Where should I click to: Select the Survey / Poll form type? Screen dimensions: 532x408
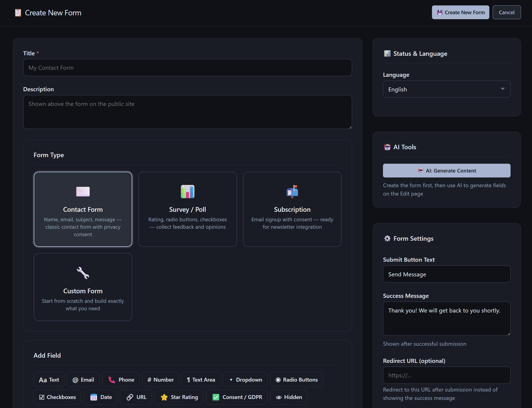click(187, 209)
